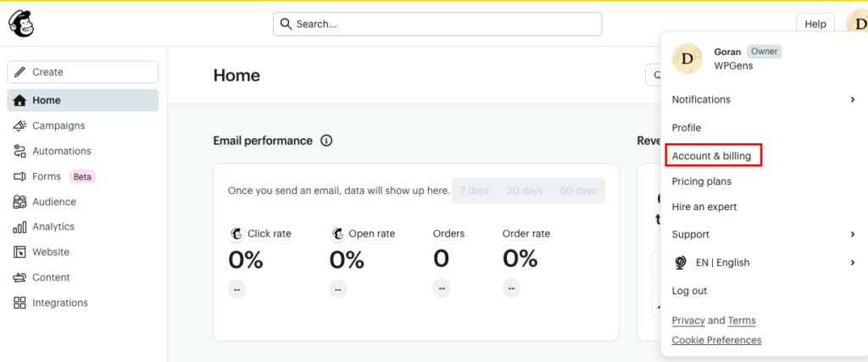Click the Mailchimp Freddie logo
The width and height of the screenshot is (868, 362).
[21, 24]
